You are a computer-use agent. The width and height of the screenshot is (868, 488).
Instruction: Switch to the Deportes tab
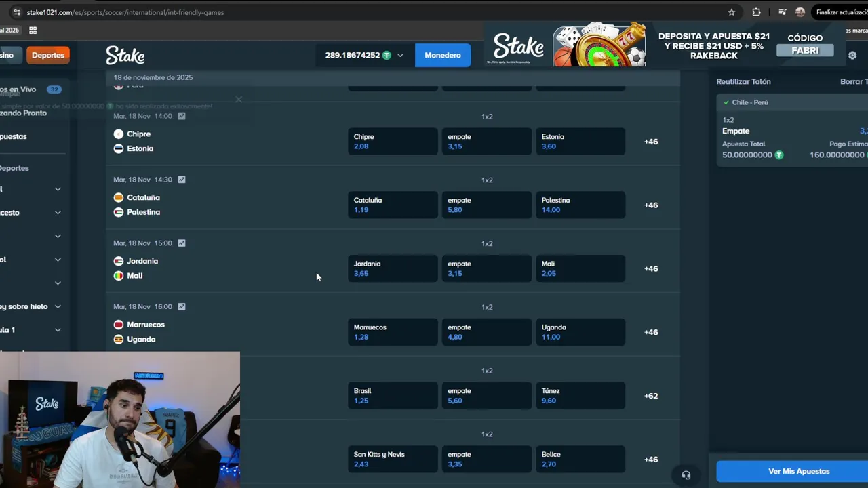coord(48,56)
